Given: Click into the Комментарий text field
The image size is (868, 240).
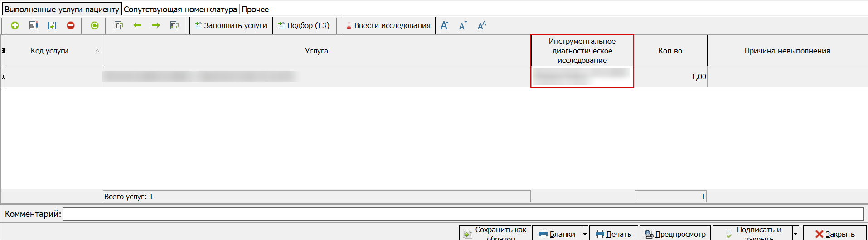Looking at the screenshot, I should point(462,214).
